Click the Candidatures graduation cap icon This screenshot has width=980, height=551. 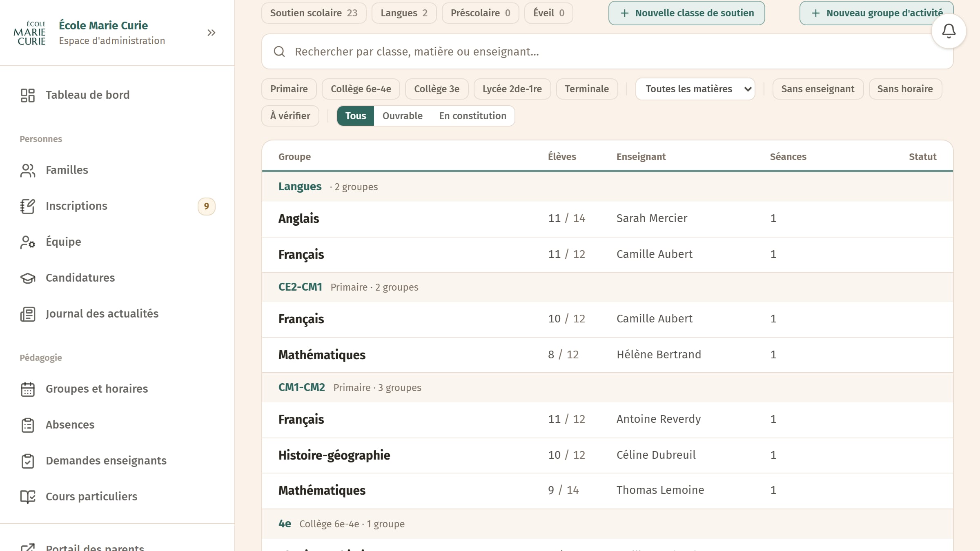tap(28, 278)
